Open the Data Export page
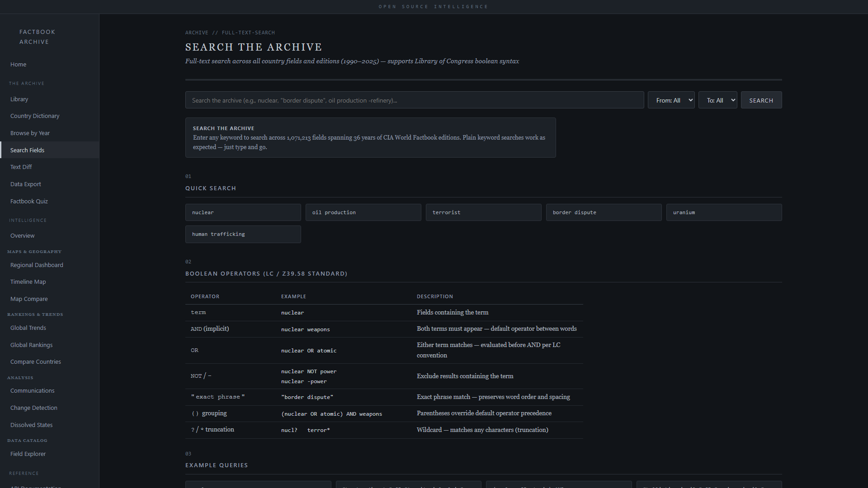 pyautogui.click(x=25, y=184)
